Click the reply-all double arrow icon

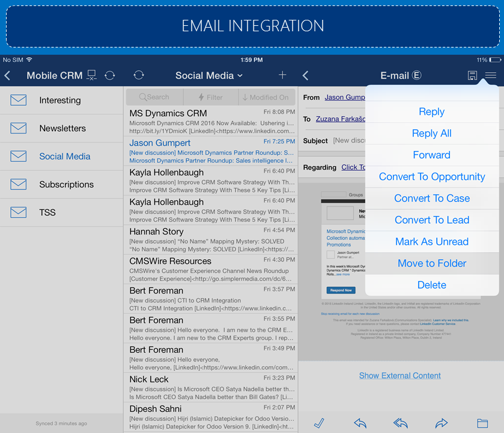(x=400, y=423)
